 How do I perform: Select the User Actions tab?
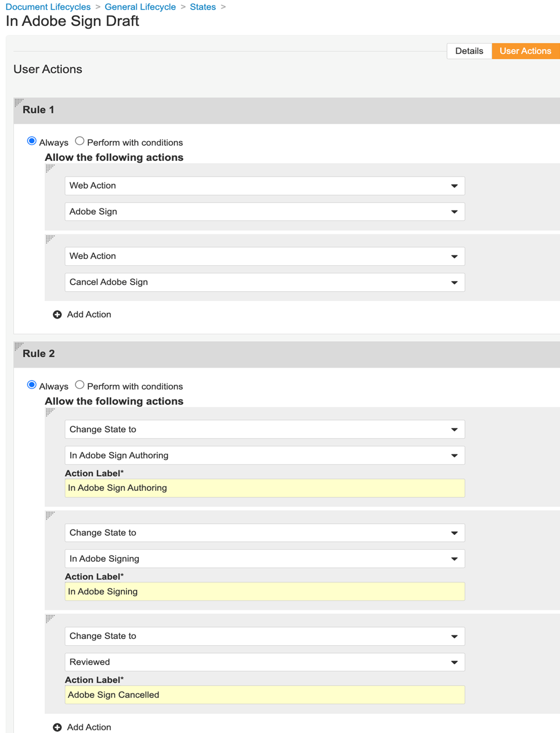pyautogui.click(x=526, y=51)
